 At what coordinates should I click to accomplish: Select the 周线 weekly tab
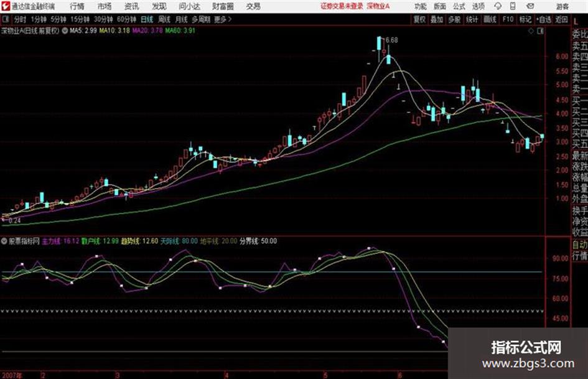pyautogui.click(x=164, y=19)
